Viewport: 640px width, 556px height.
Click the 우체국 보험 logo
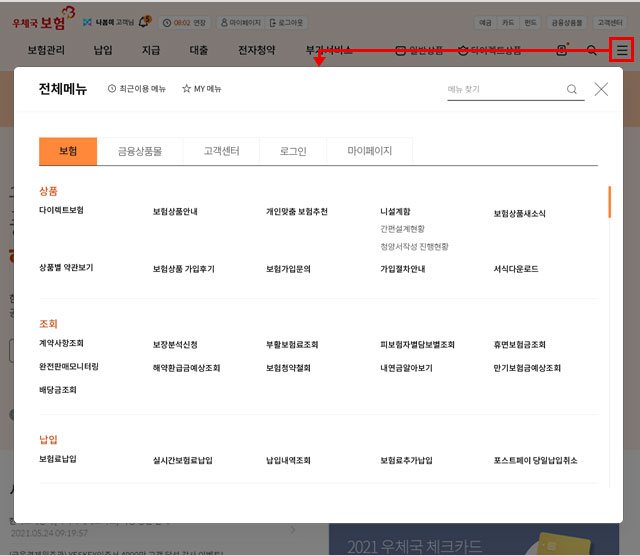click(x=44, y=20)
